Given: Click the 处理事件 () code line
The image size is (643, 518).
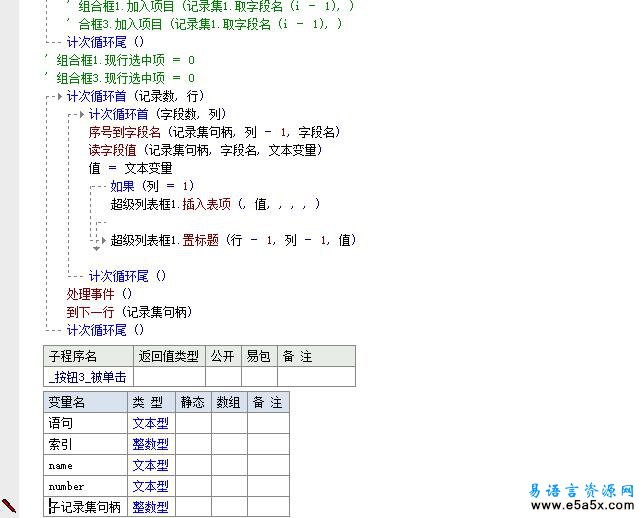Looking at the screenshot, I should click(99, 294).
